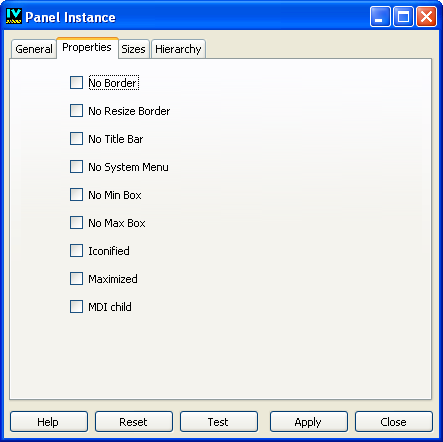
Task: Toggle the No Max Box checkbox
Action: point(76,223)
